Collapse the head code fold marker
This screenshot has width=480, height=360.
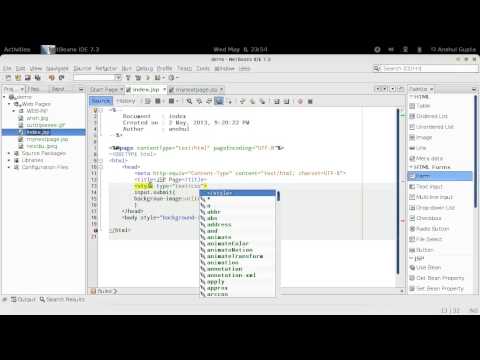coord(101,167)
